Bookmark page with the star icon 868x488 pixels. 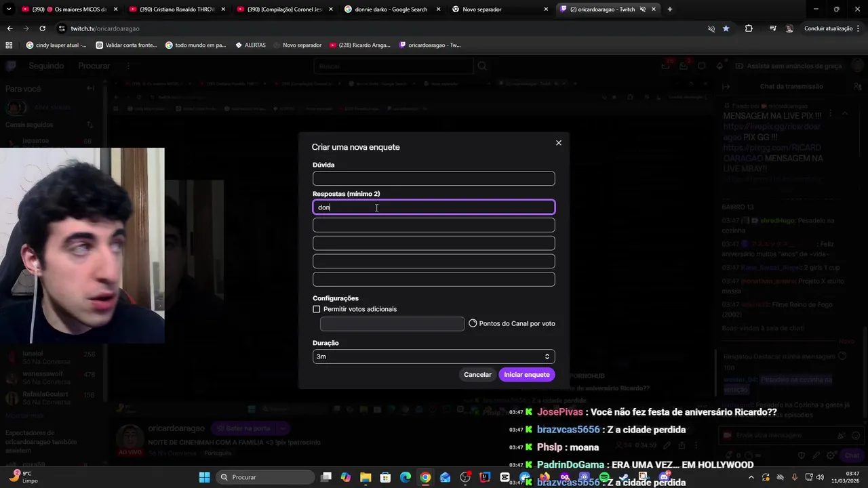[x=726, y=28]
